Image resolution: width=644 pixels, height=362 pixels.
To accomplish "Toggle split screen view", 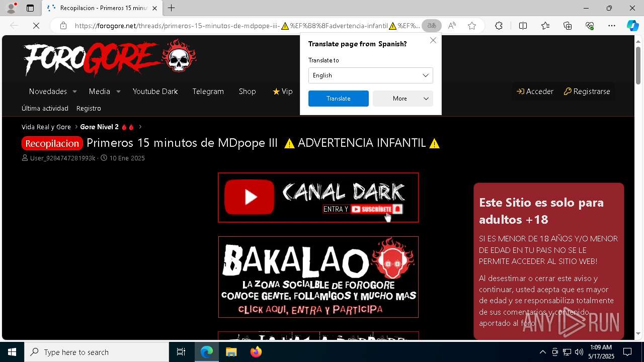I will [x=523, y=26].
